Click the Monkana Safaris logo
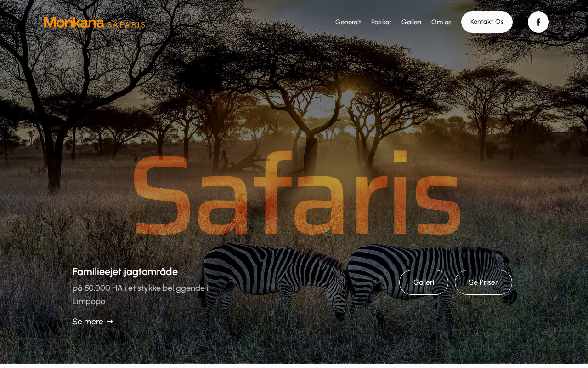 click(95, 23)
